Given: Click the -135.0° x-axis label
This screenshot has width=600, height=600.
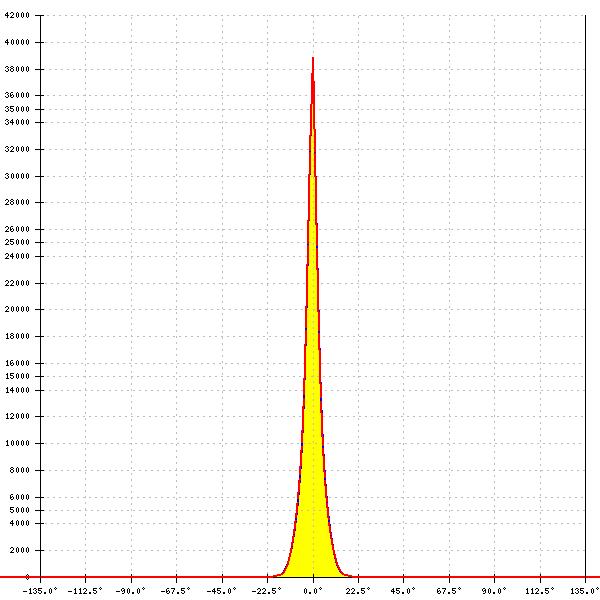Looking at the screenshot, I should click(40, 591).
